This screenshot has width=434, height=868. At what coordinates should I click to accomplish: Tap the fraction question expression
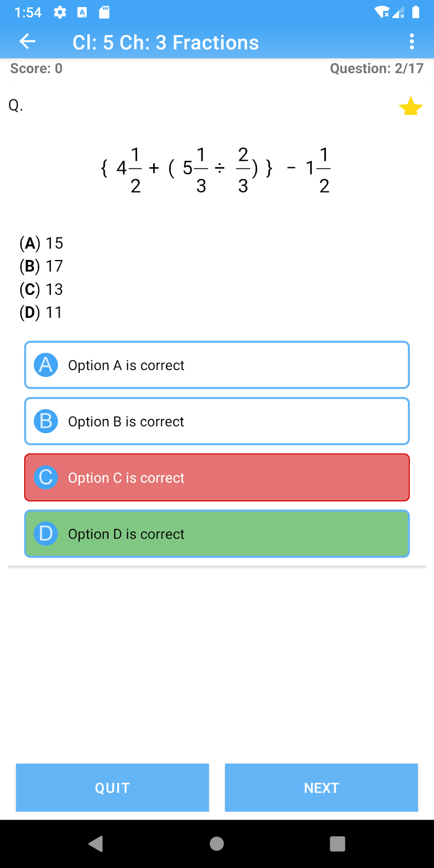[216, 170]
